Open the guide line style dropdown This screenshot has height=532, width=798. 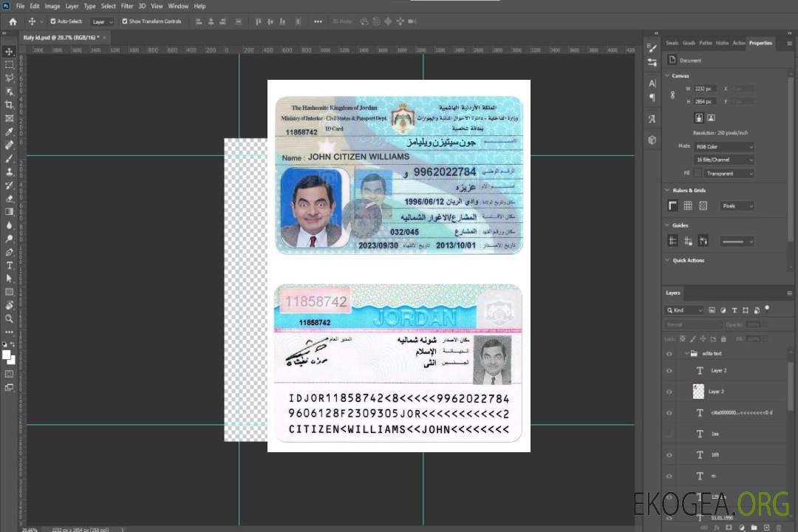[x=737, y=242]
